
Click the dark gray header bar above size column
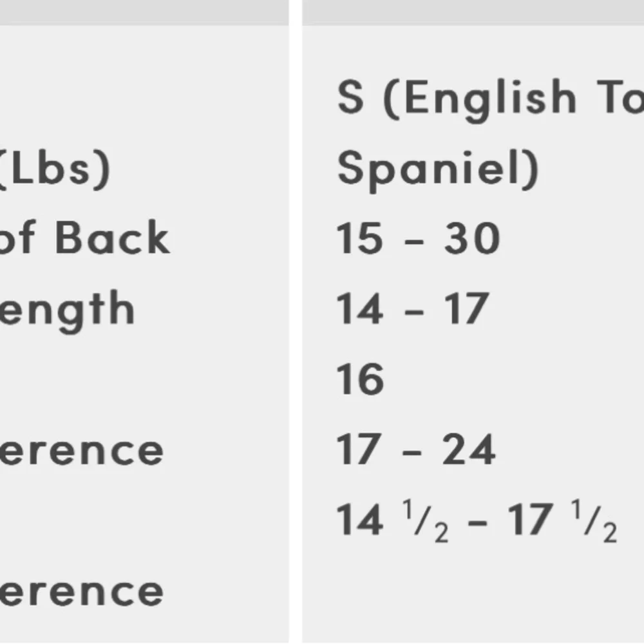click(x=473, y=12)
